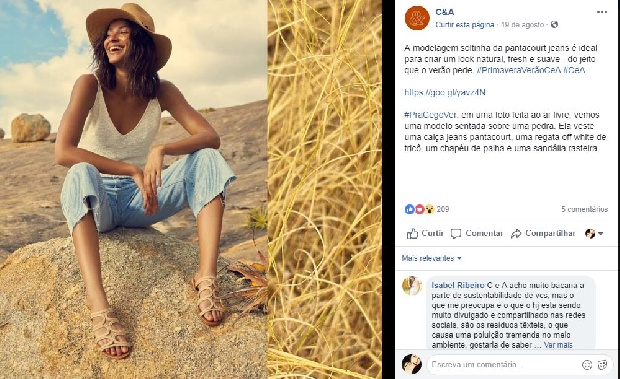
Task: Open the emoji picker in comment box
Action: (x=587, y=365)
